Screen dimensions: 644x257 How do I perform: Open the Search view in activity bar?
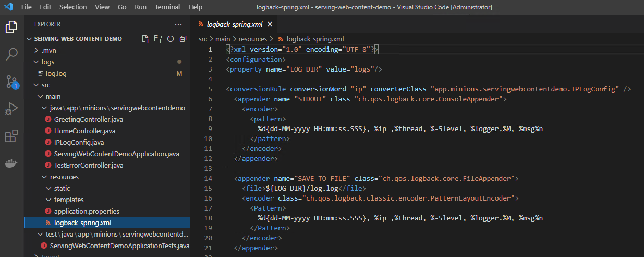click(11, 54)
